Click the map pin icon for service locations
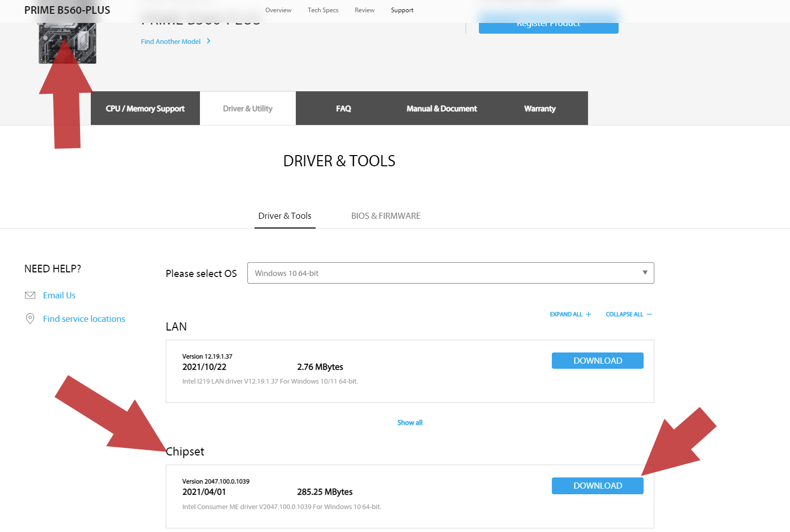790x532 pixels. (x=30, y=319)
